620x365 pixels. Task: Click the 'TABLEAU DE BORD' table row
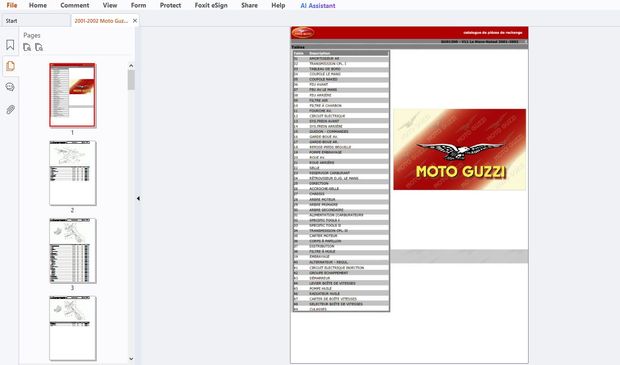(x=341, y=69)
